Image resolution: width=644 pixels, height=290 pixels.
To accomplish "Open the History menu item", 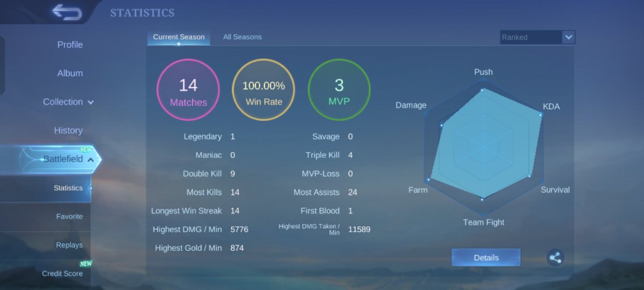I will 68,130.
